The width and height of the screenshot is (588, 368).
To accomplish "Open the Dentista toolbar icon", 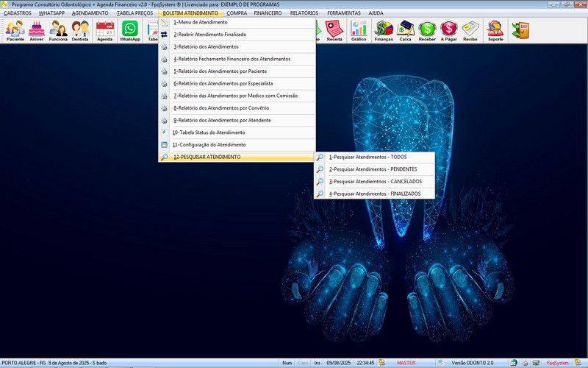I will click(x=80, y=30).
